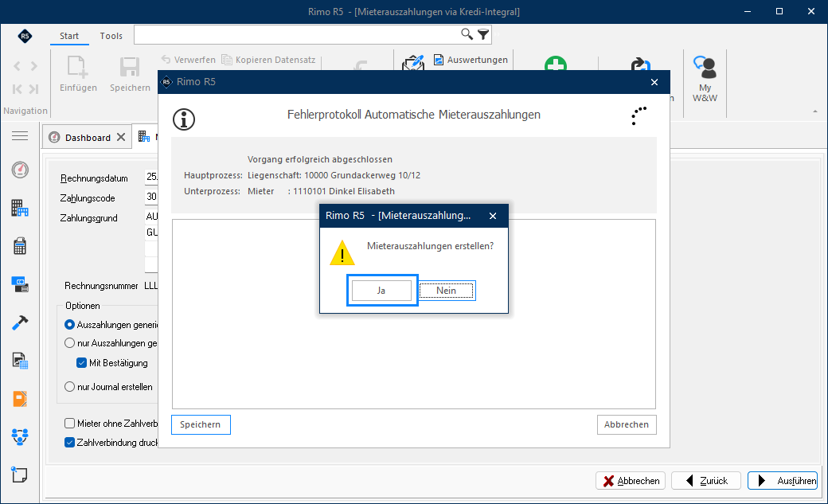The width and height of the screenshot is (828, 504).
Task: Click the Liegenschaft 10000 Grundackerweg text
Action: tap(334, 175)
